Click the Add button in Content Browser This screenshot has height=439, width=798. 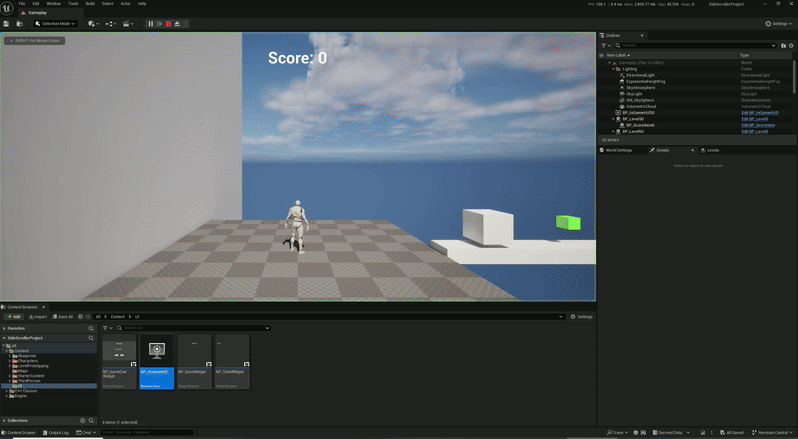[x=14, y=317]
